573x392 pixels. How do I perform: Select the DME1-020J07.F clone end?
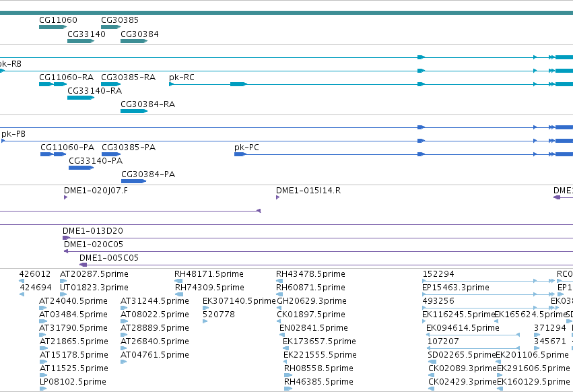click(66, 197)
